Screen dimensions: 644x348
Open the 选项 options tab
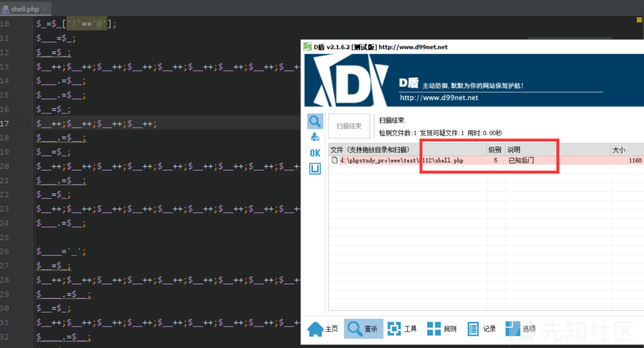point(521,329)
